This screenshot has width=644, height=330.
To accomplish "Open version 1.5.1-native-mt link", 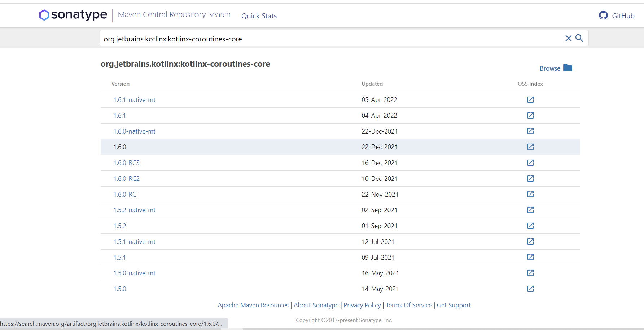I will pyautogui.click(x=134, y=242).
